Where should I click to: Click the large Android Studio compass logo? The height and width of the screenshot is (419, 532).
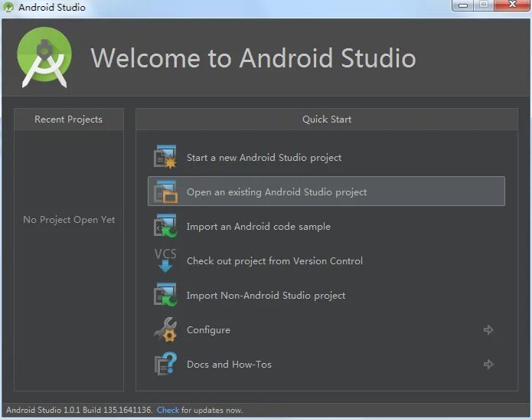coord(44,57)
